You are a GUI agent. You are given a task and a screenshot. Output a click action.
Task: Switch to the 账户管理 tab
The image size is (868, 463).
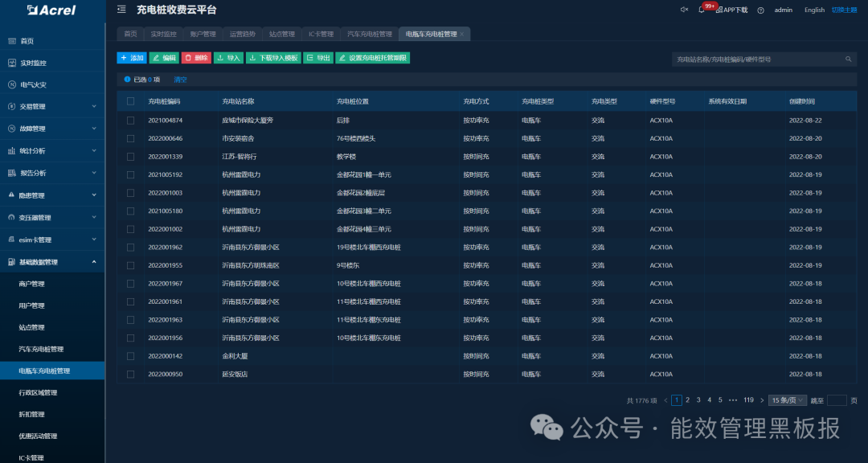click(x=203, y=34)
